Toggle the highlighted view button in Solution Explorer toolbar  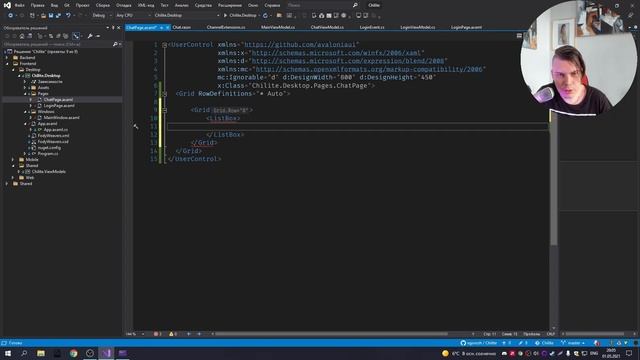[x=76, y=36]
